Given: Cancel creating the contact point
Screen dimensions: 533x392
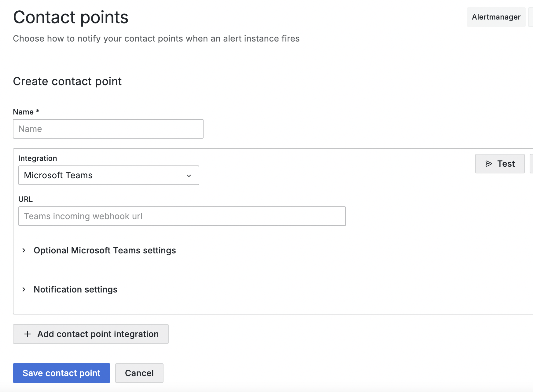Looking at the screenshot, I should pos(139,373).
